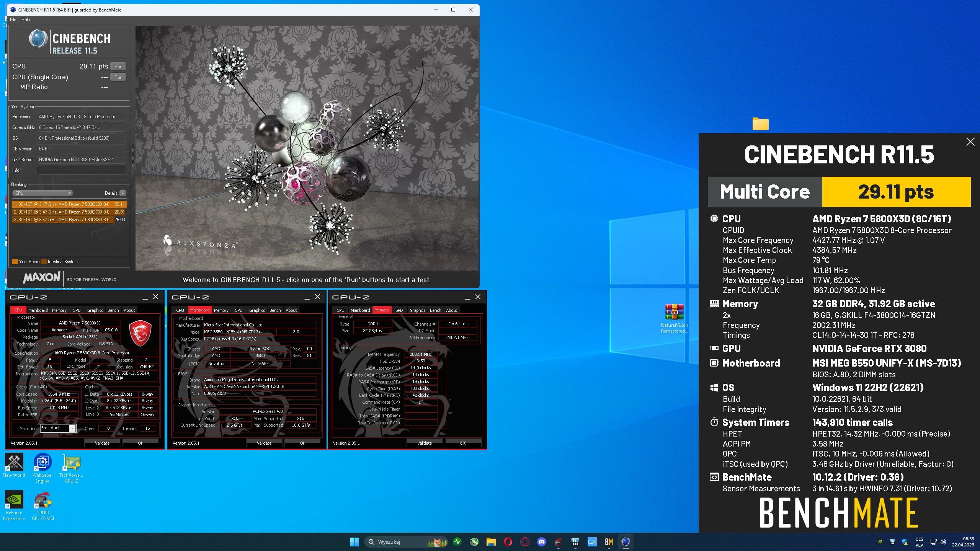Click OK in the CPU-Z CPU window
Screen dimensions: 980x551
click(140, 443)
